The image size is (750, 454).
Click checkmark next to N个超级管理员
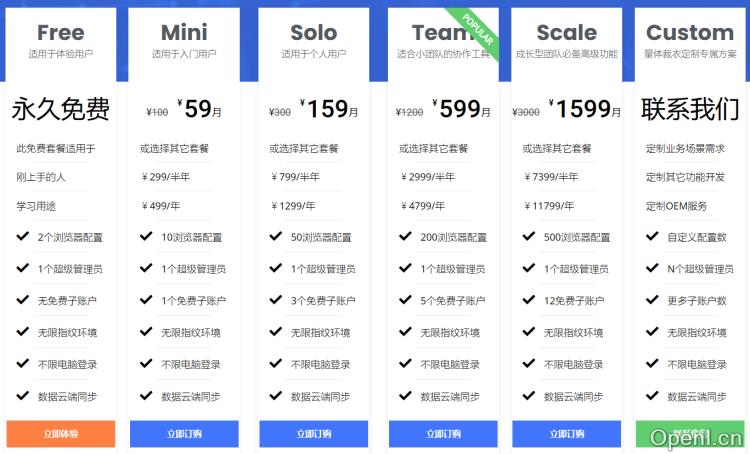click(652, 268)
